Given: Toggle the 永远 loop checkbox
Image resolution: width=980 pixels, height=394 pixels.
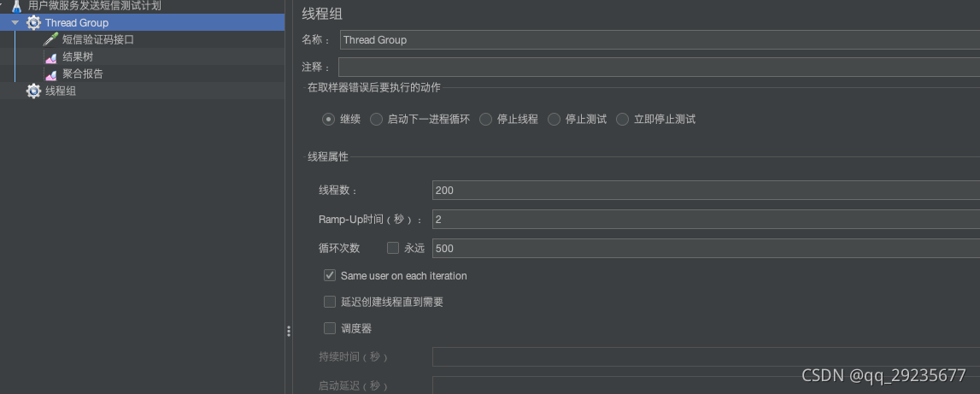Looking at the screenshot, I should click(393, 249).
